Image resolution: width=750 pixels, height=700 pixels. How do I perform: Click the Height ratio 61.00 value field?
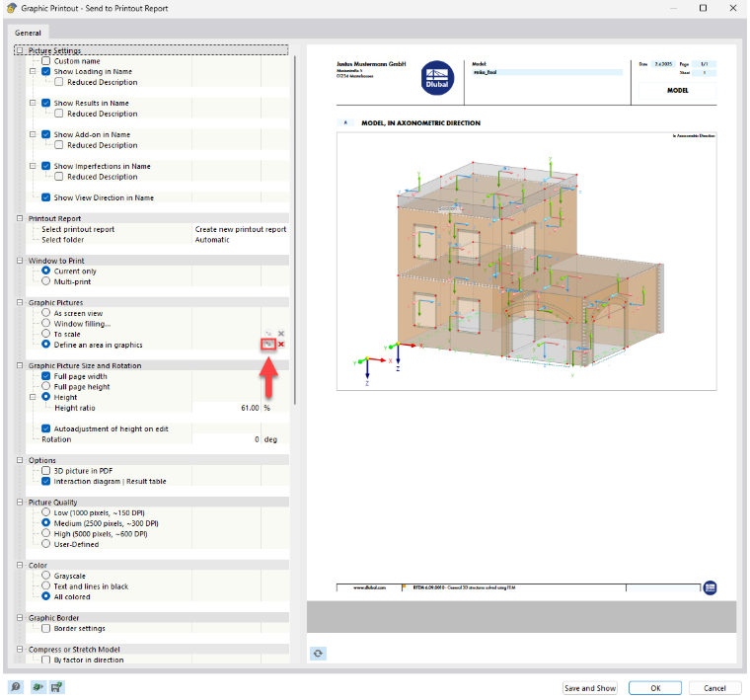point(227,408)
